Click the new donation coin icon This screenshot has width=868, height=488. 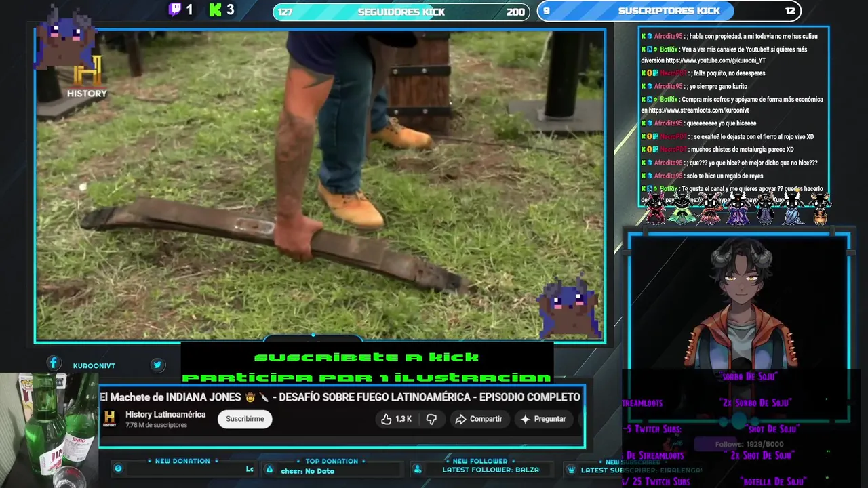pyautogui.click(x=118, y=468)
